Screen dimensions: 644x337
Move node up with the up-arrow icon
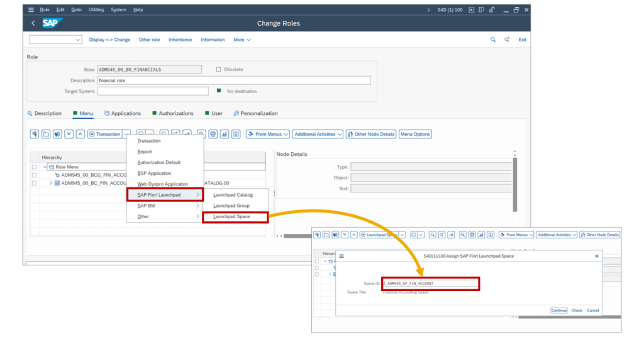(80, 134)
